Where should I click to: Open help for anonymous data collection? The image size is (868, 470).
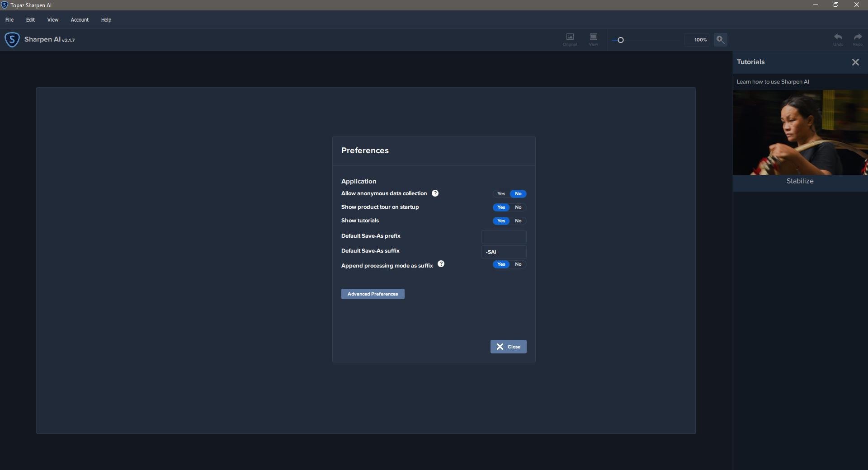click(435, 193)
